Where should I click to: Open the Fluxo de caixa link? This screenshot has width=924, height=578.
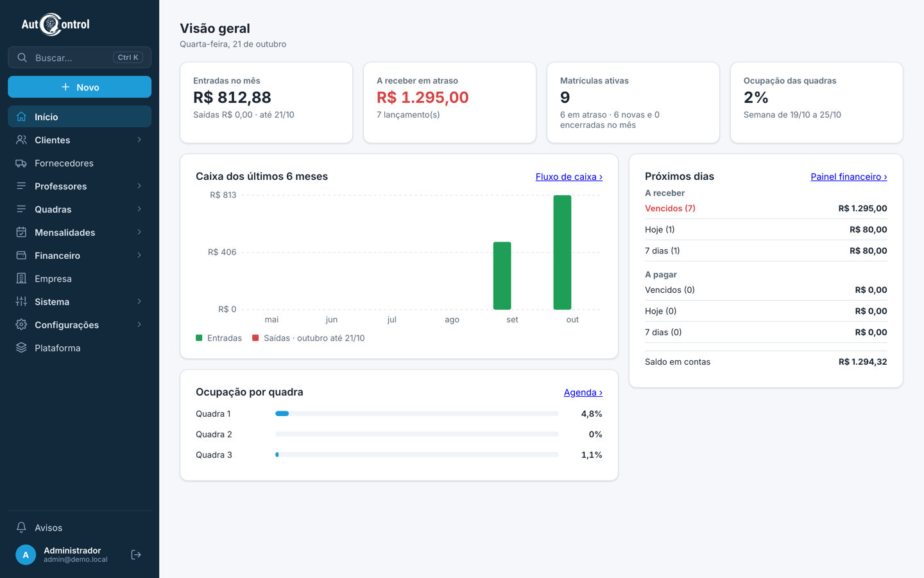point(569,177)
